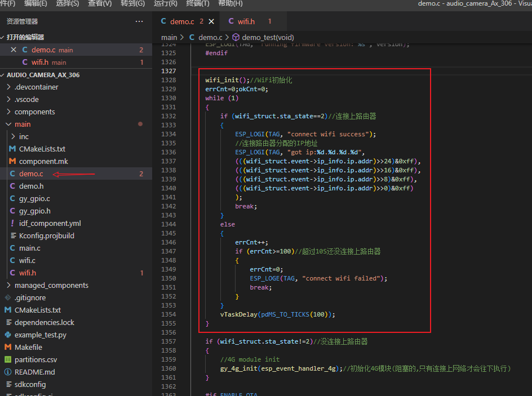Viewport: 532px width, 396px height.
Task: Open the 终端(T) menu
Action: (x=198, y=3)
